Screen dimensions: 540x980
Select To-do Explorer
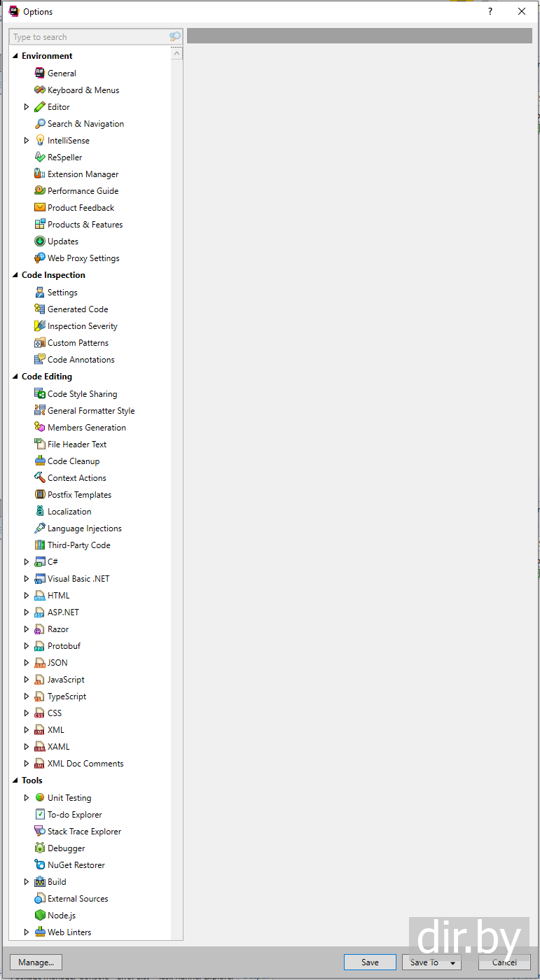coord(75,815)
